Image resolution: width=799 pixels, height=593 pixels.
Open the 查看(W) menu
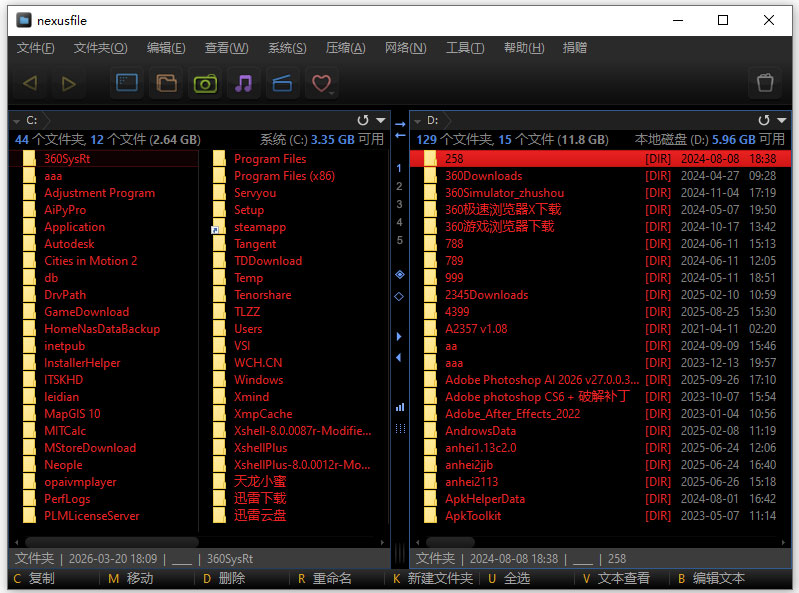(226, 48)
